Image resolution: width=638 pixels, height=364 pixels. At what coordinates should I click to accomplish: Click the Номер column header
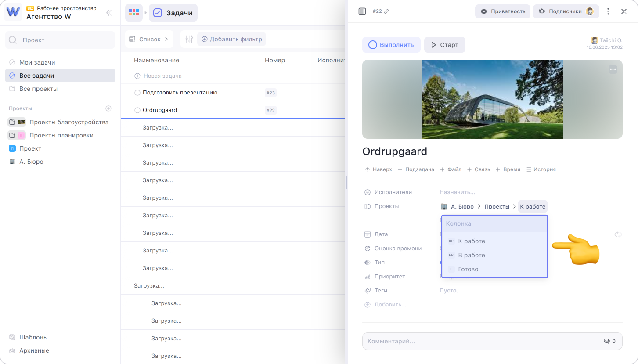(x=275, y=60)
